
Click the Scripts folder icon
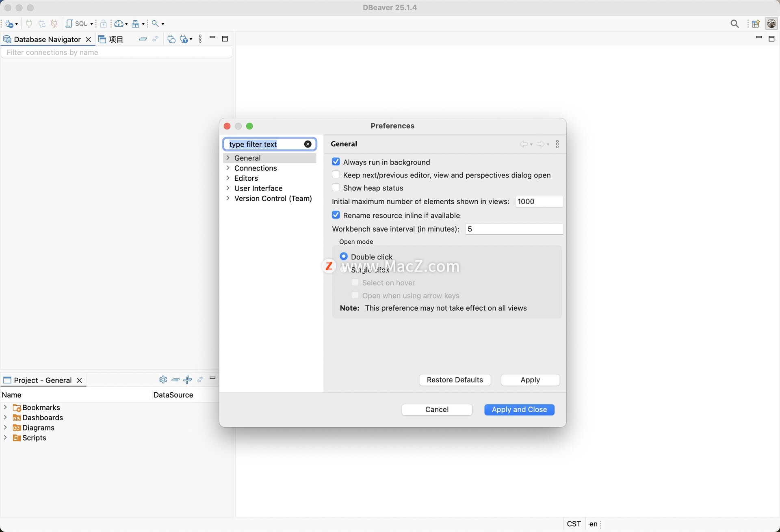[17, 438]
